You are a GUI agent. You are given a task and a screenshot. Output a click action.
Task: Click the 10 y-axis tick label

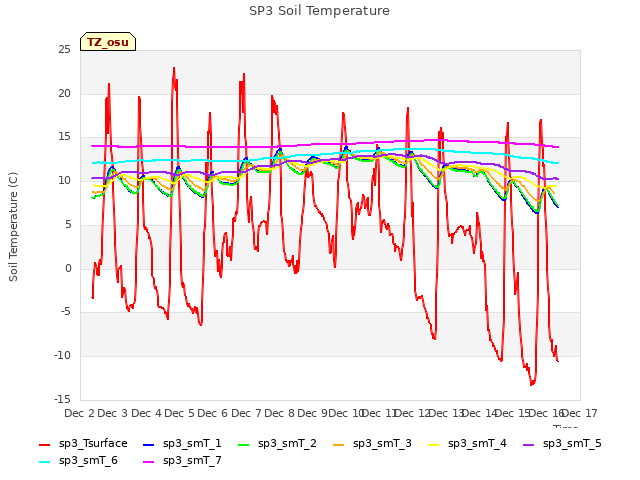pos(64,181)
